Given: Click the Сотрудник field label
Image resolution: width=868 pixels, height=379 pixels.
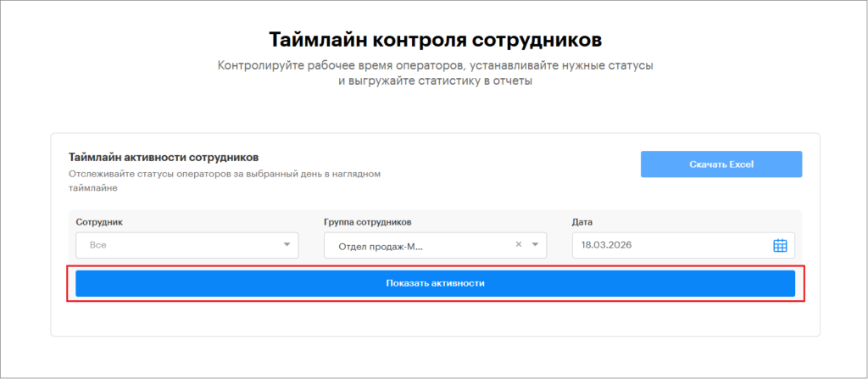Looking at the screenshot, I should point(99,222).
